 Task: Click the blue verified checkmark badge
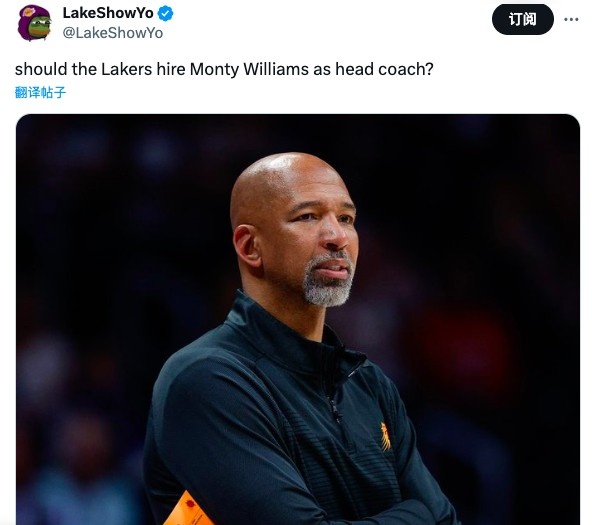pos(165,14)
